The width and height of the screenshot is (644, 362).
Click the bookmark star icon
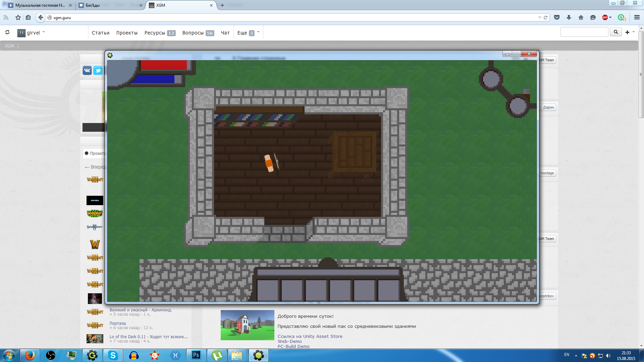(x=18, y=17)
